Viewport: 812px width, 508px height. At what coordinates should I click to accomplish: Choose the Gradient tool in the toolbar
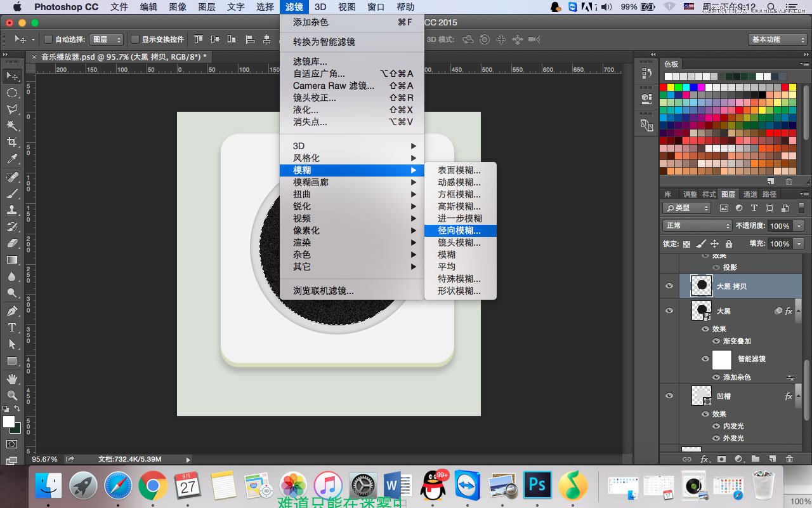tap(12, 260)
